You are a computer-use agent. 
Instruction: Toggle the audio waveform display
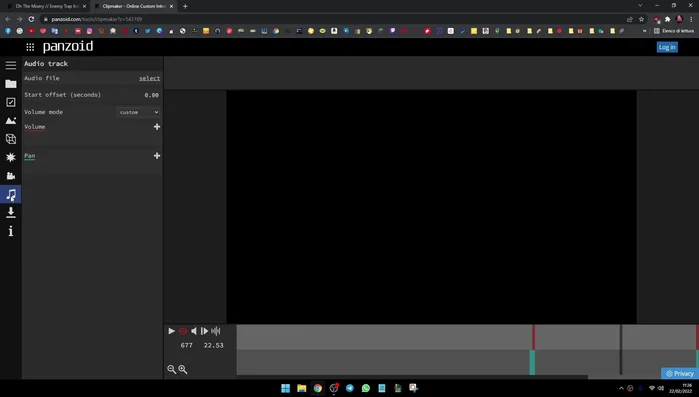point(216,331)
